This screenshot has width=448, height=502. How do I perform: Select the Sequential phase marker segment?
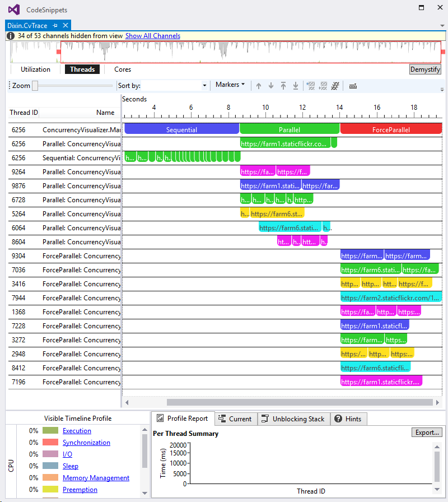tap(182, 129)
